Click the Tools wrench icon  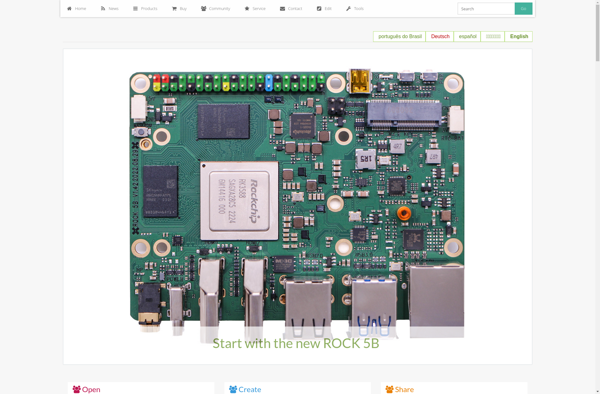point(348,8)
